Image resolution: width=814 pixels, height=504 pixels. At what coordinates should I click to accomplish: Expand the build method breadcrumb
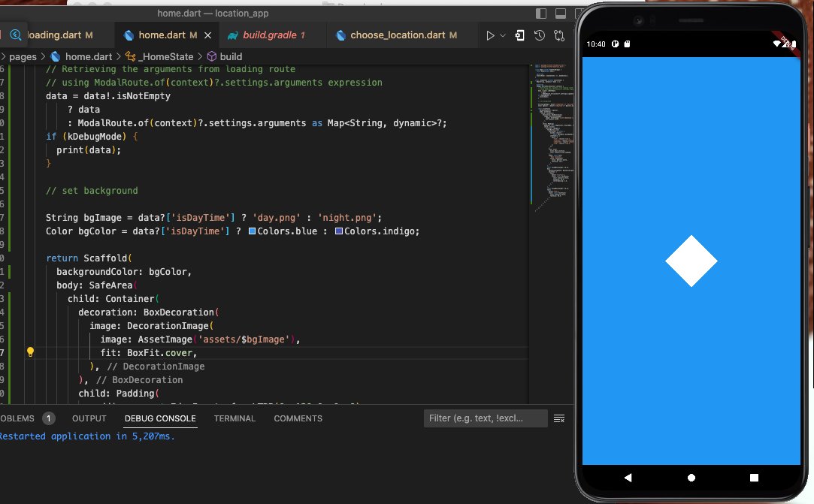click(x=231, y=56)
